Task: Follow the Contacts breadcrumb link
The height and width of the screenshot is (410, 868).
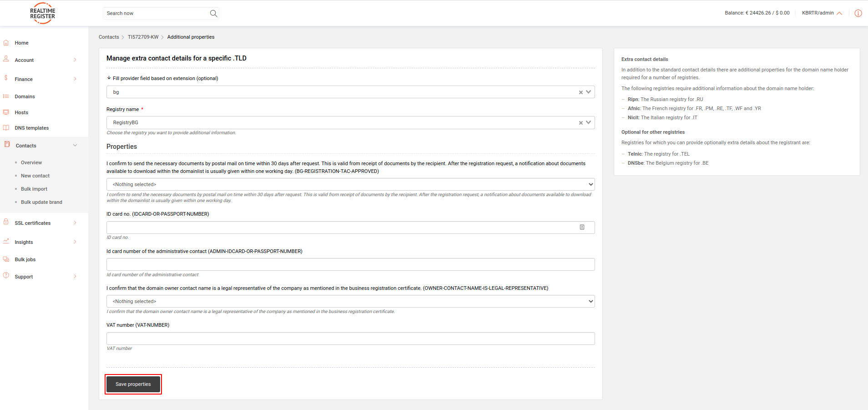Action: pos(109,37)
